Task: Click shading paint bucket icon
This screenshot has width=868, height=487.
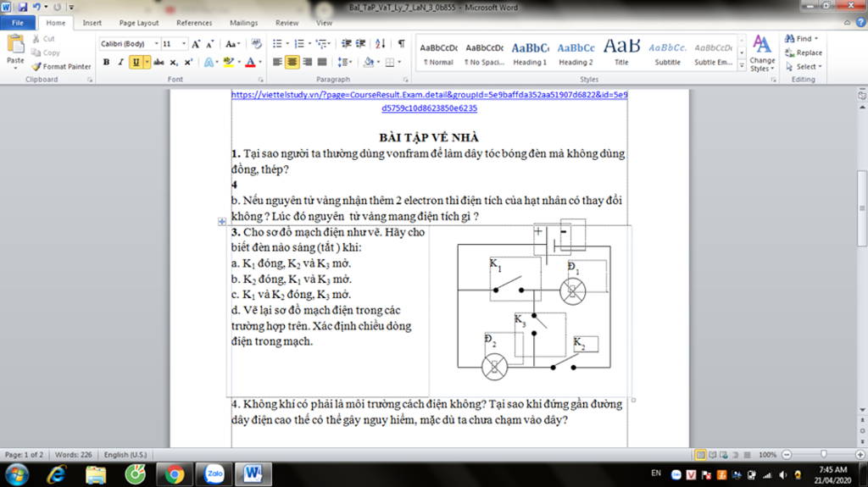Action: click(368, 62)
